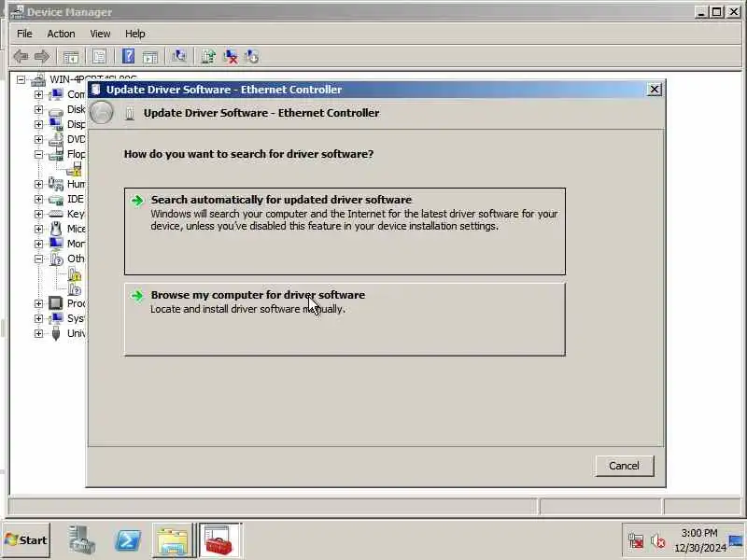Expand the 'IDE' tree category
This screenshot has height=560, width=747.
click(x=38, y=199)
